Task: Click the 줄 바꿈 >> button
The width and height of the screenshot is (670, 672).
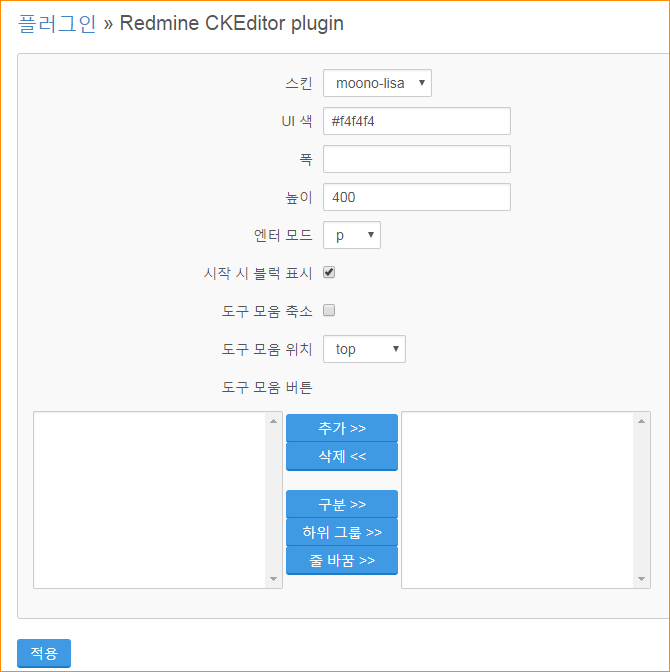Action: [x=342, y=560]
